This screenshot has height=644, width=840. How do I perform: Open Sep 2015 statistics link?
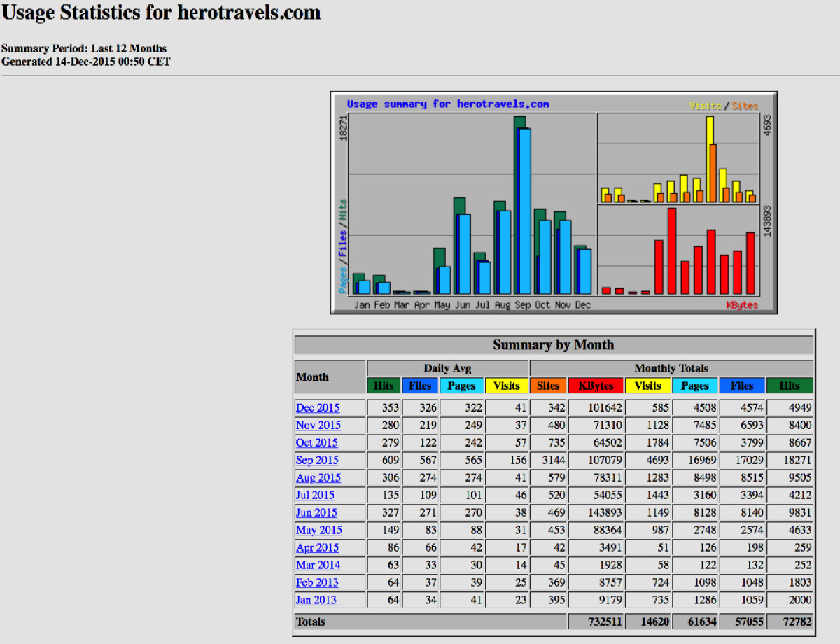[x=316, y=460]
